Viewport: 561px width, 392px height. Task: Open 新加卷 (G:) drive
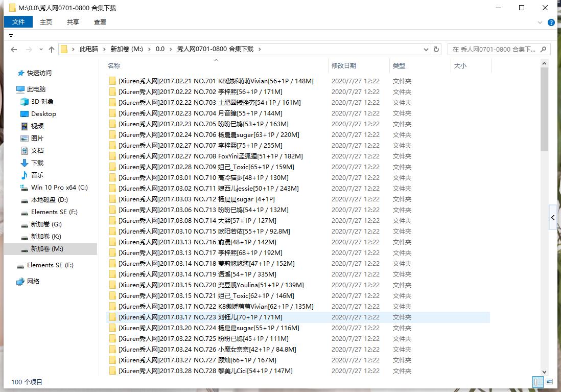coord(46,224)
